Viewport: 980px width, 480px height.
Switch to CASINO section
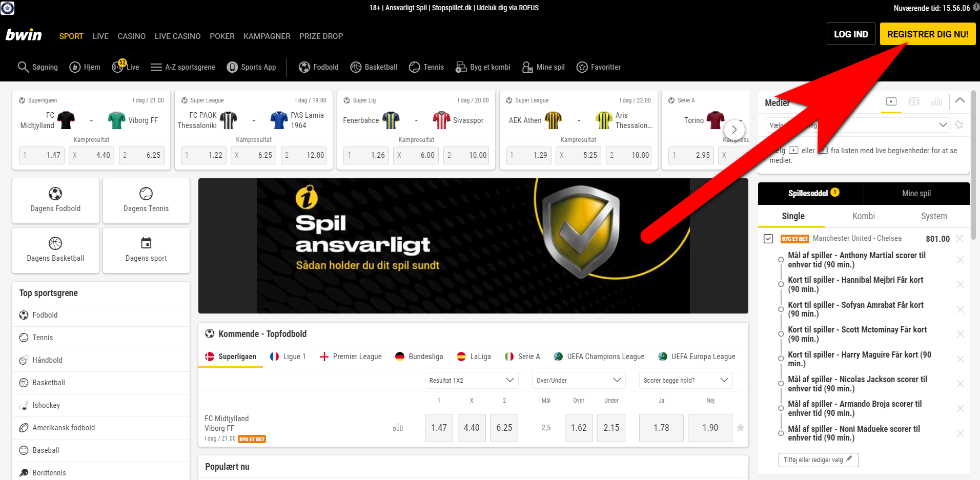pos(132,36)
